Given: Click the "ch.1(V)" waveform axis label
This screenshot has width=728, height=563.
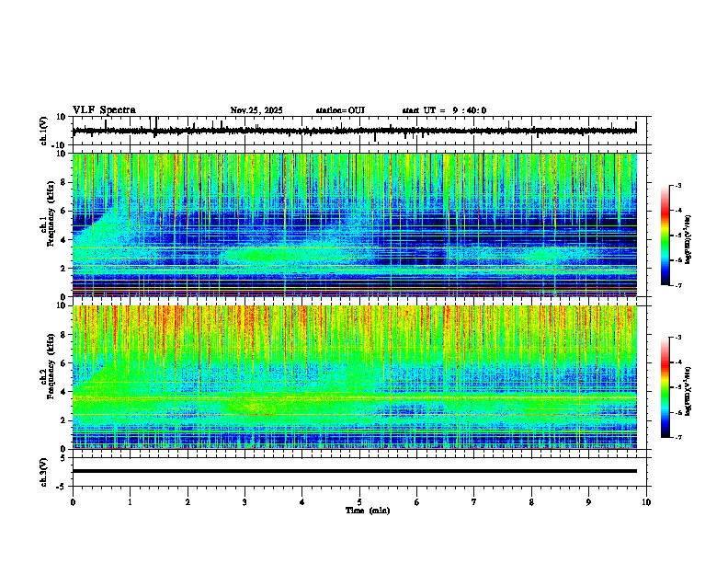Looking at the screenshot, I should tap(44, 131).
